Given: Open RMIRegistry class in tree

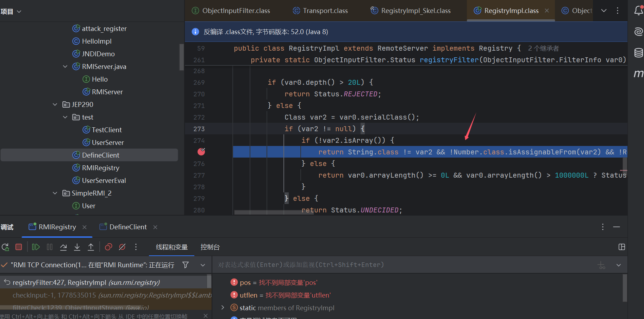Looking at the screenshot, I should [101, 168].
